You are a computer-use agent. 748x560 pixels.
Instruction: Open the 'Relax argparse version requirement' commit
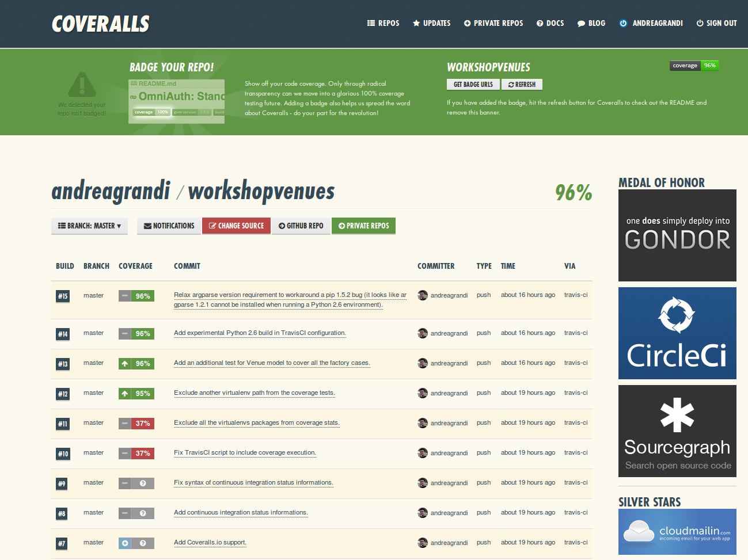click(290, 300)
